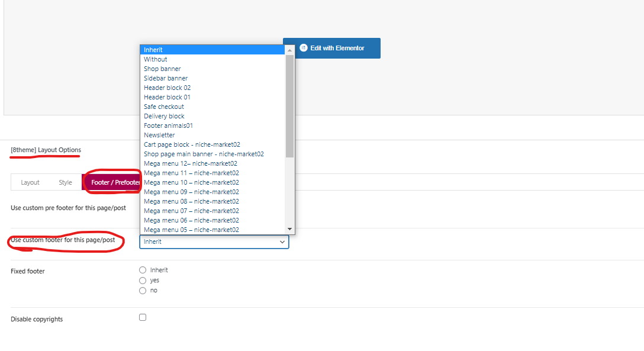The height and width of the screenshot is (351, 644).
Task: Select Inherit in the dropdown list
Action: click(212, 50)
